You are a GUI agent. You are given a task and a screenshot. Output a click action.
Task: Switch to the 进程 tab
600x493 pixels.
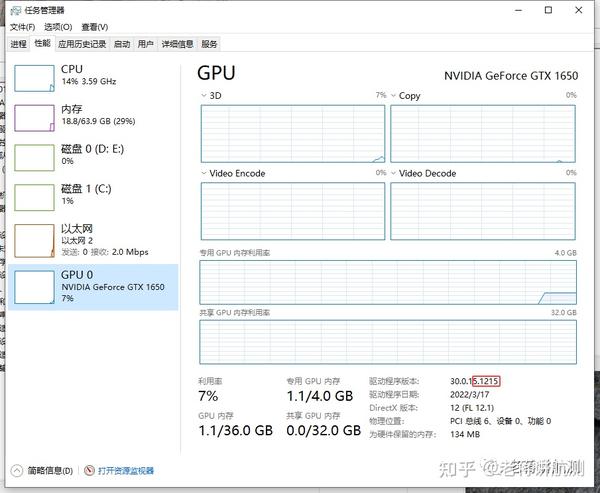pos(18,44)
